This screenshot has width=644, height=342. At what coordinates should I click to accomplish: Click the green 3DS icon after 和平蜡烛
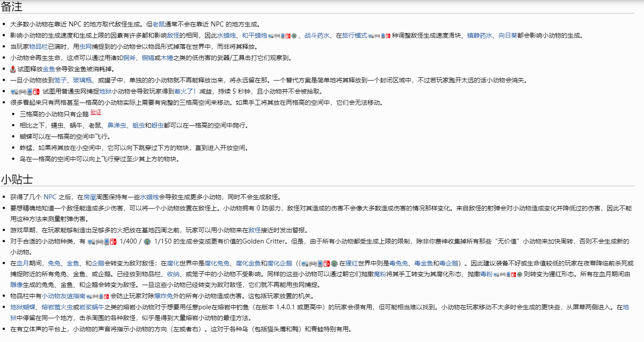[294, 36]
